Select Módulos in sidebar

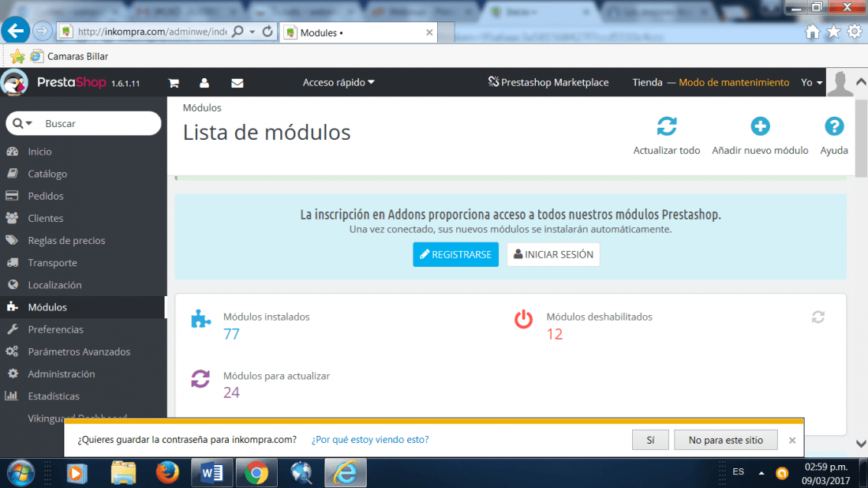(83, 307)
